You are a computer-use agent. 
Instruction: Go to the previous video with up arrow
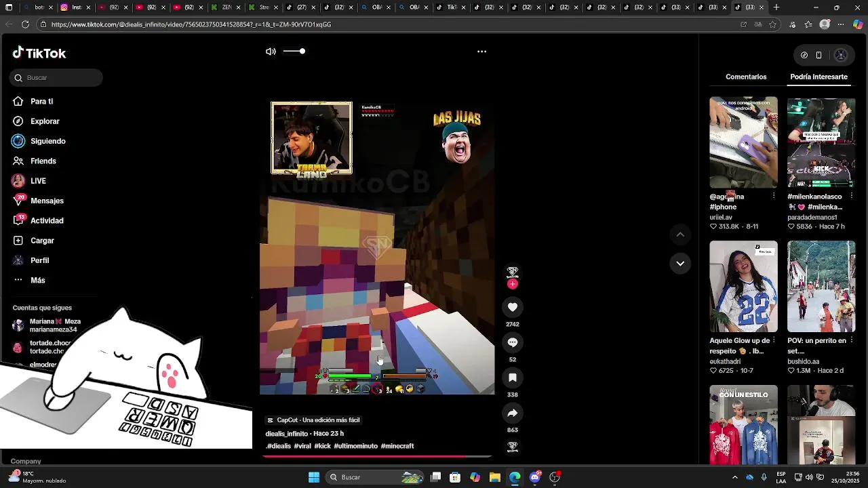click(680, 235)
